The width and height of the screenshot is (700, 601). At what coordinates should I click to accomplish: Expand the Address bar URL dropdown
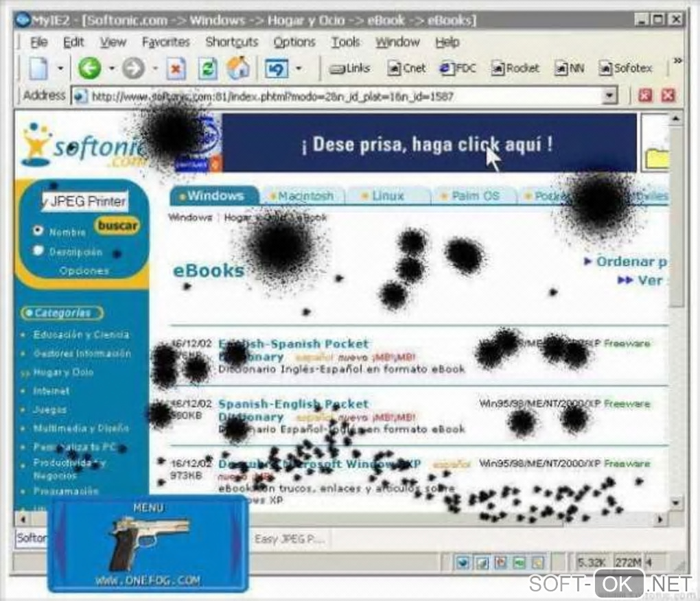pos(609,95)
